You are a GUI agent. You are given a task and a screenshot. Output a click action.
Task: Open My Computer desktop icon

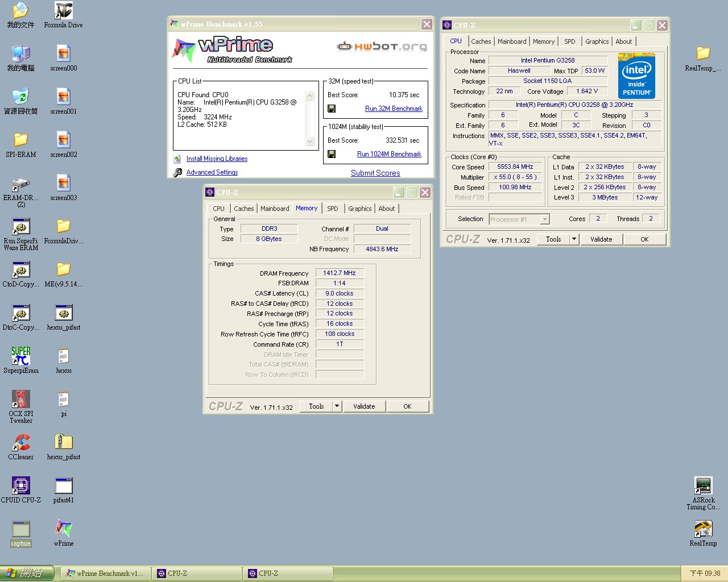[x=21, y=58]
